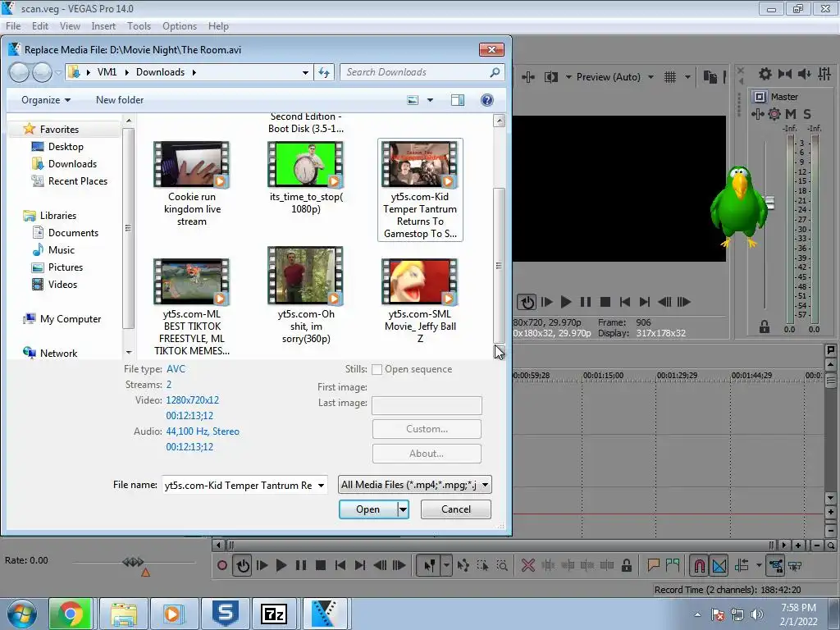840x630 pixels.
Task: Open the Tools menu
Action: 139,26
